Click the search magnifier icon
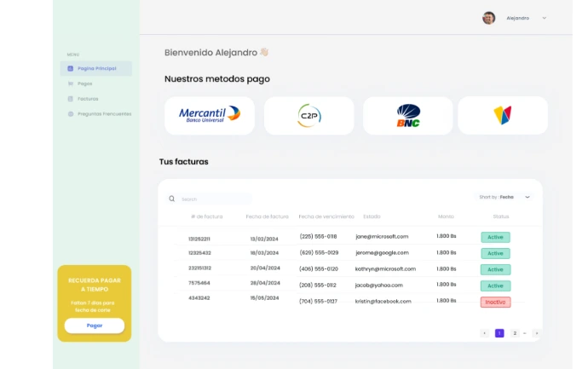The width and height of the screenshot is (588, 369). point(171,199)
